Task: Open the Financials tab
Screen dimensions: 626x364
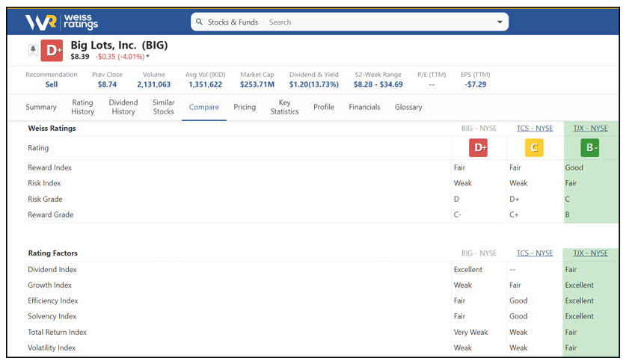Action: (364, 107)
